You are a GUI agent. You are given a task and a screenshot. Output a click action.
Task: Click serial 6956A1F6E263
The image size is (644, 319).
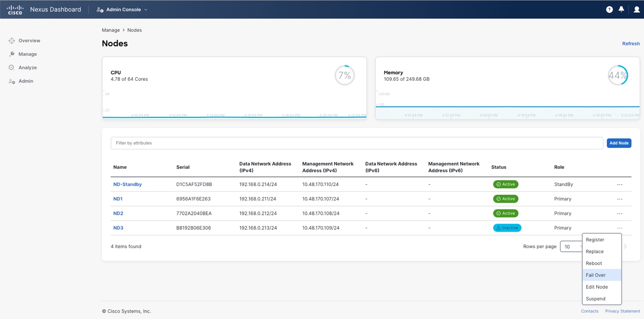coord(193,199)
